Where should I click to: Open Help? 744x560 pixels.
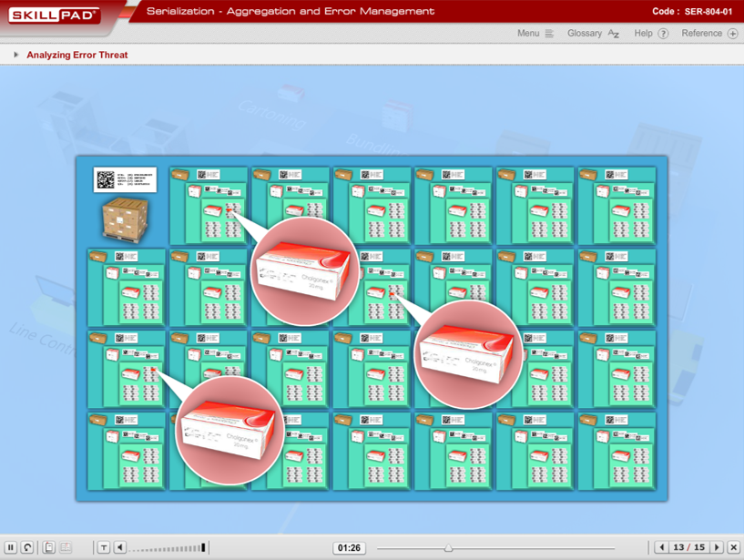(x=651, y=33)
